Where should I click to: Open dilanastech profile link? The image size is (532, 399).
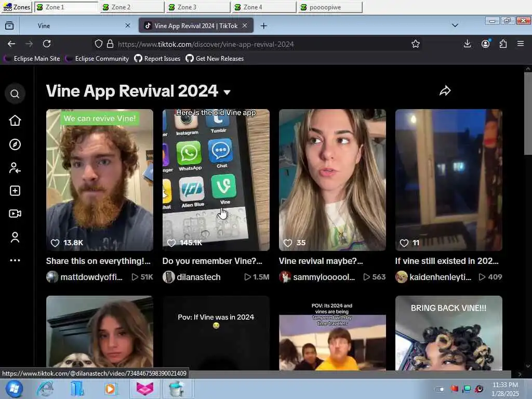[192, 277]
